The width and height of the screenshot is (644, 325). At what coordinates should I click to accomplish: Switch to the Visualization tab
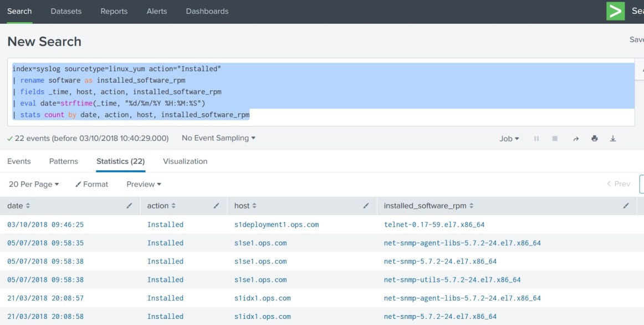[x=185, y=161]
